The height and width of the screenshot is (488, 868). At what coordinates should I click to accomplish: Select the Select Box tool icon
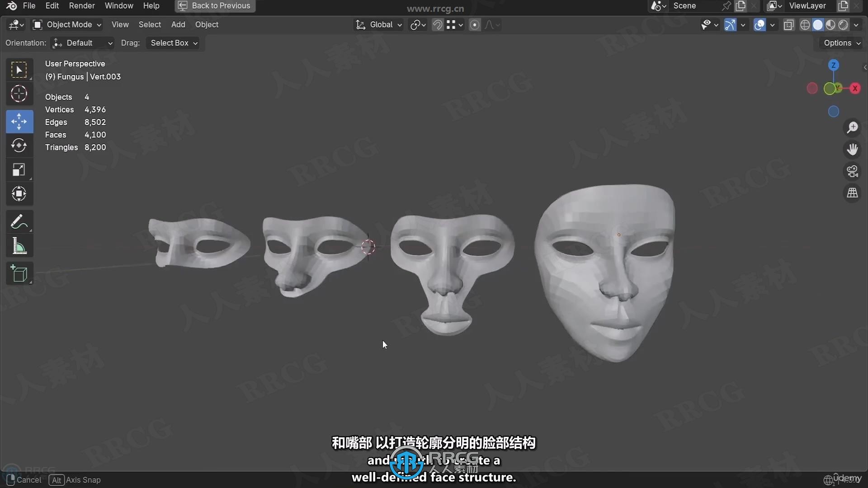pos(19,70)
